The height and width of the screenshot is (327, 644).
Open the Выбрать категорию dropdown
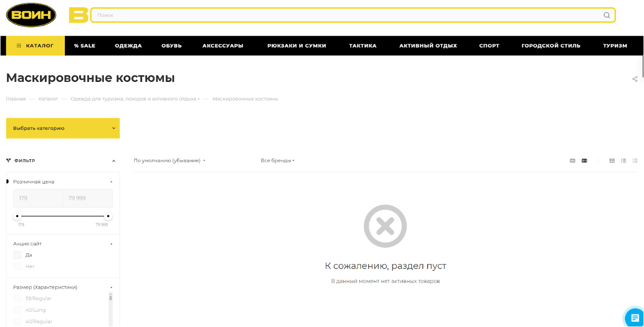click(x=63, y=128)
